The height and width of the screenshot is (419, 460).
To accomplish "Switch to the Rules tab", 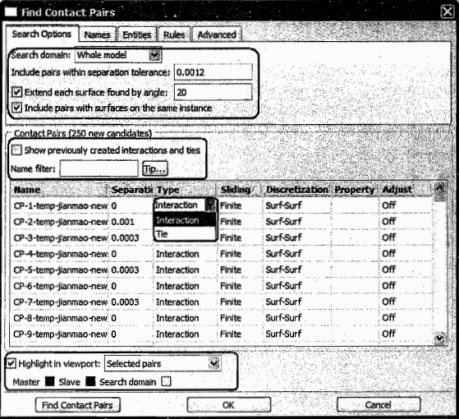I will [x=174, y=35].
